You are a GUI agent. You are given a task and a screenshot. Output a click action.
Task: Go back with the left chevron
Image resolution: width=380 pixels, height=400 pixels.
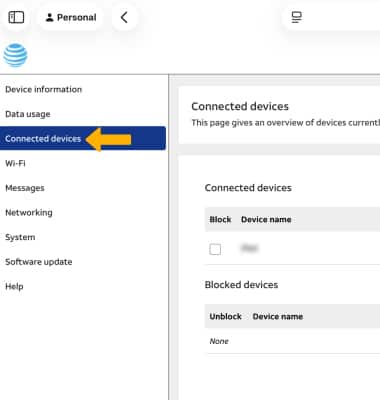click(x=124, y=17)
